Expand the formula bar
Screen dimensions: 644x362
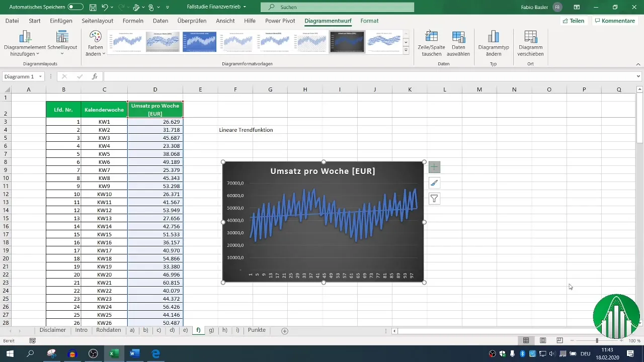pos(638,76)
